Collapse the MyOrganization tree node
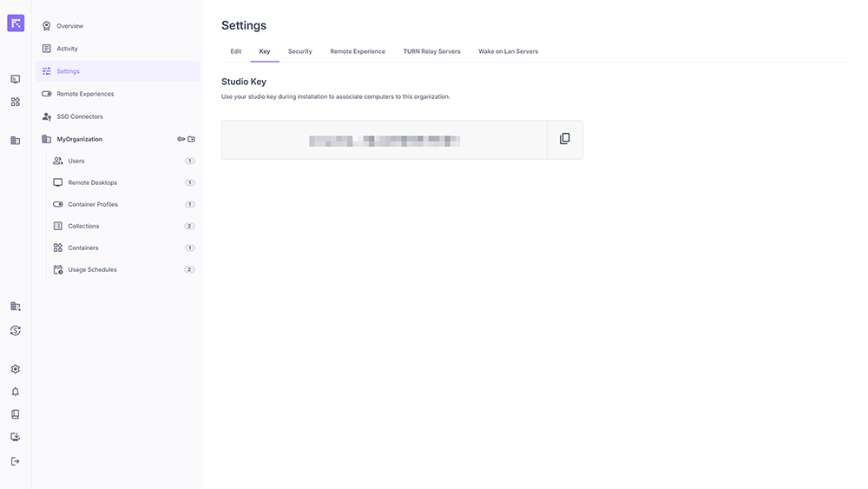The width and height of the screenshot is (868, 489). coord(79,139)
